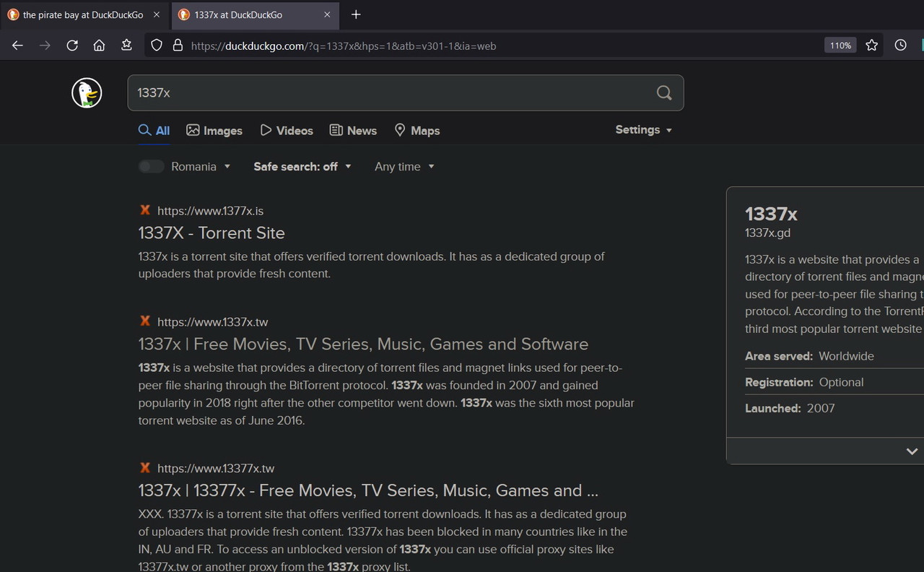Select the All results tab
Viewport: 924px width, 572px height.
pos(154,131)
